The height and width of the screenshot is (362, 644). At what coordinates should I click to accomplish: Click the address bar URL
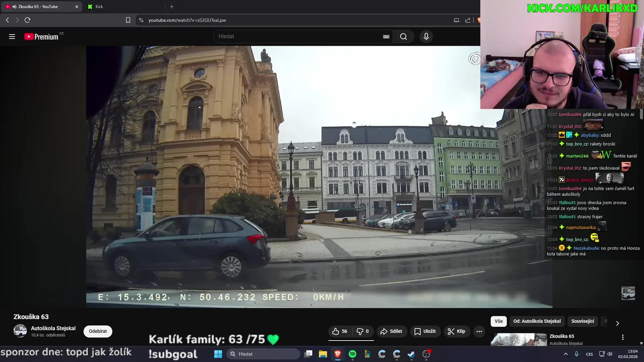coord(187,20)
